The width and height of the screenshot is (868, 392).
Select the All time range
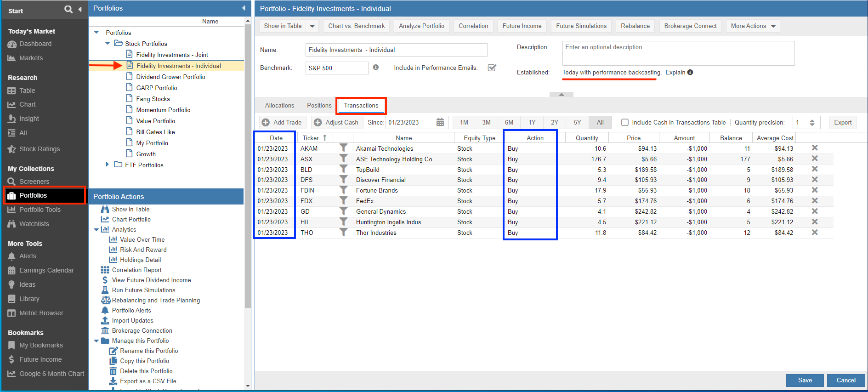click(600, 122)
